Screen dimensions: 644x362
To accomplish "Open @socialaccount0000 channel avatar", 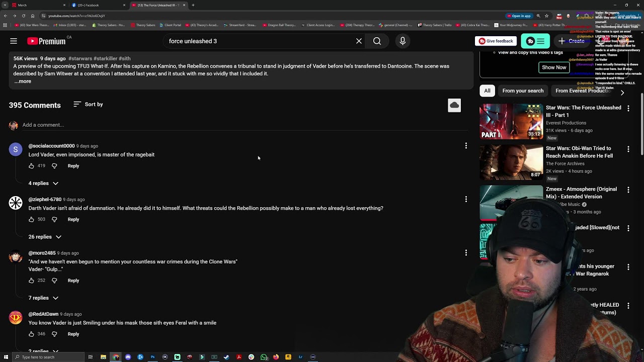I will click(x=16, y=149).
